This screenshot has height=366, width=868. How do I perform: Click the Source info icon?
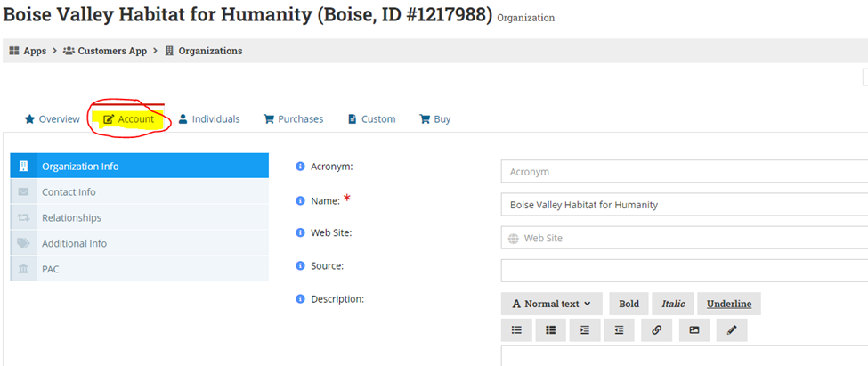pyautogui.click(x=300, y=265)
